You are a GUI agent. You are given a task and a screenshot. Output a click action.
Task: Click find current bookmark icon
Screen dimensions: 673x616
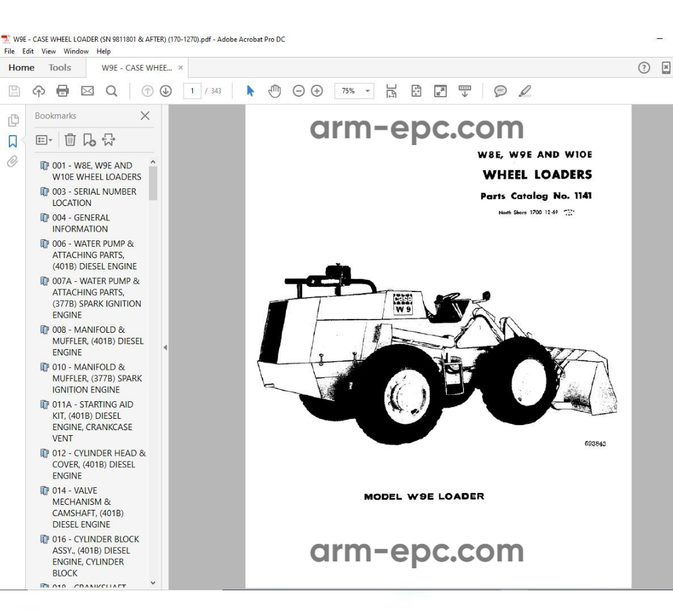(x=109, y=140)
